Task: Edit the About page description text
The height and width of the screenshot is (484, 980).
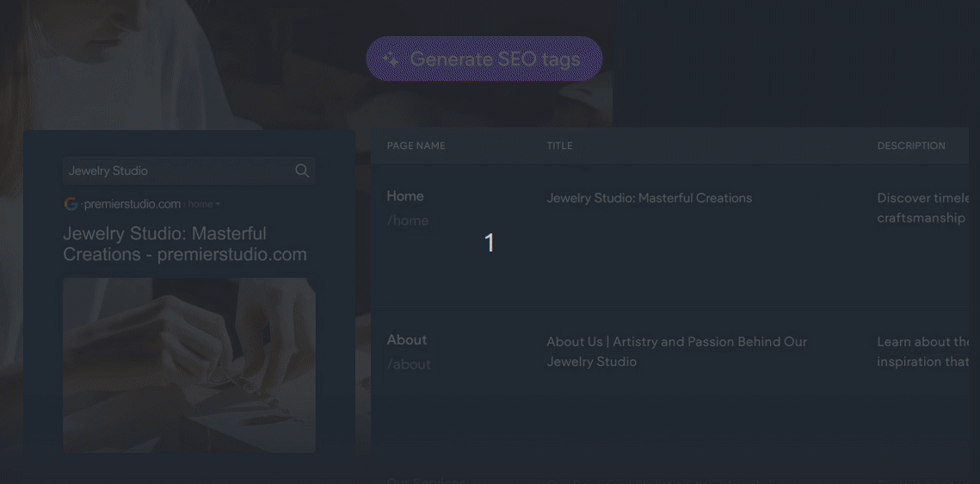Action: point(922,351)
